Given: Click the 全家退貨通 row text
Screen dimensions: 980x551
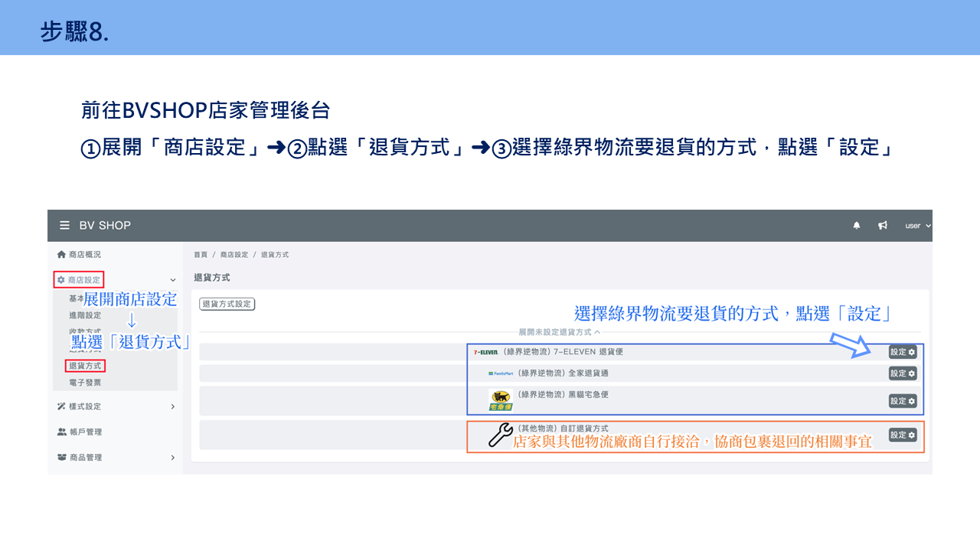Looking at the screenshot, I should point(563,373).
